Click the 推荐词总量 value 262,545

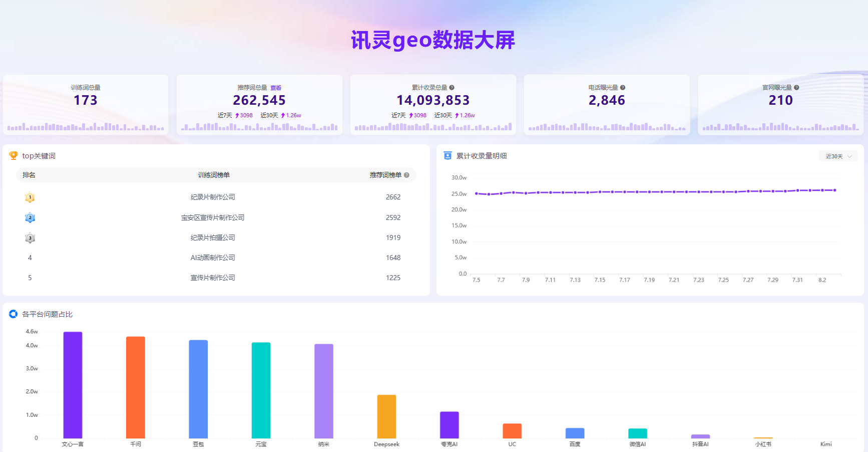pos(259,100)
